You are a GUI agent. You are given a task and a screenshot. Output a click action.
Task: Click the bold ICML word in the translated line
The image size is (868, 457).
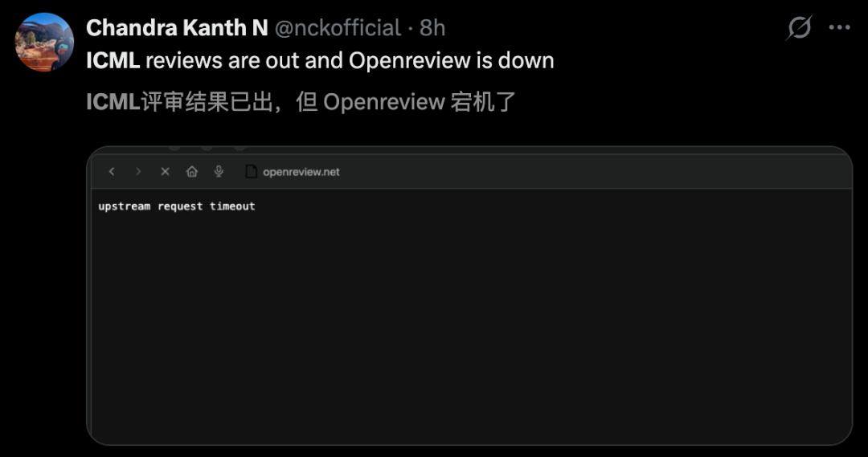(x=113, y=102)
